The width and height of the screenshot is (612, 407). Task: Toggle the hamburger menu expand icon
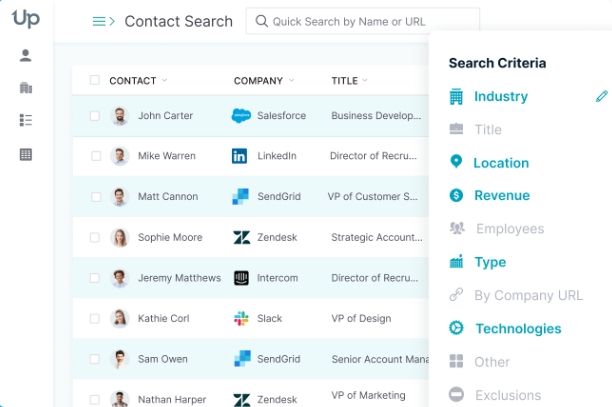(103, 21)
